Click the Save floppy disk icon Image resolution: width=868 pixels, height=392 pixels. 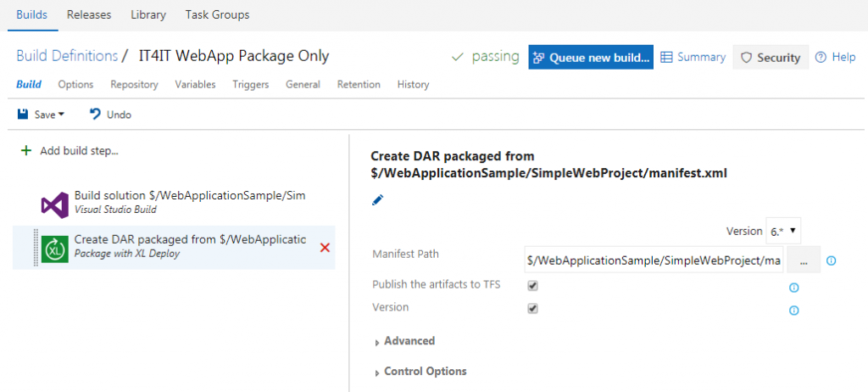pos(23,115)
